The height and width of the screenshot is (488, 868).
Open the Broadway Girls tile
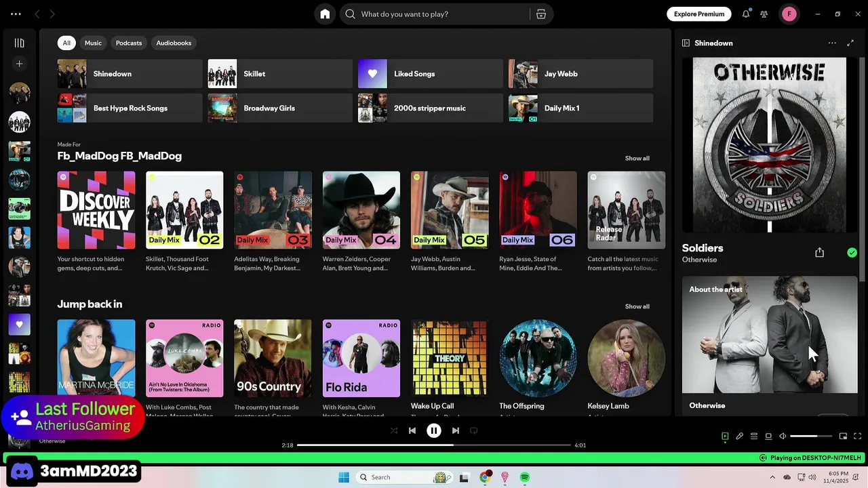coord(280,108)
